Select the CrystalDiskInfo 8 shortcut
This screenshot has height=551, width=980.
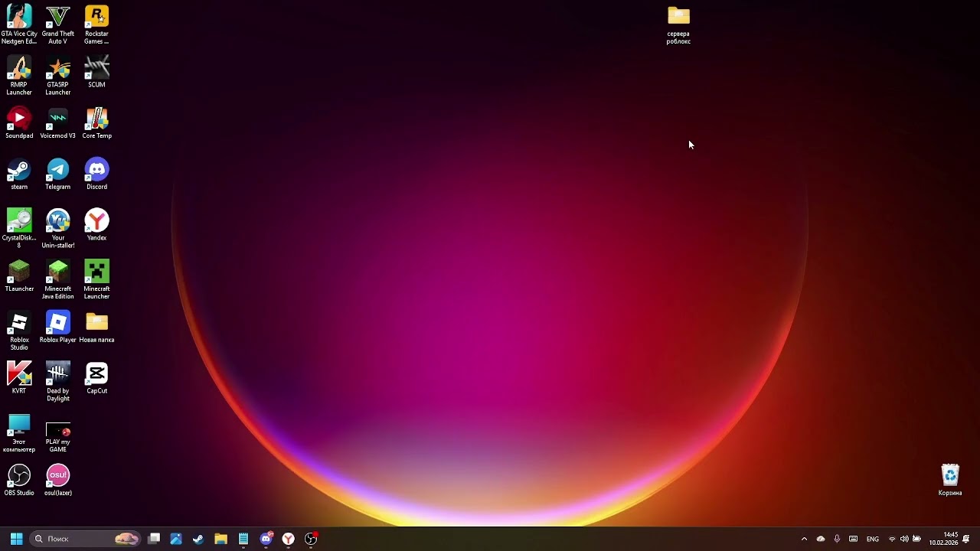pyautogui.click(x=19, y=229)
